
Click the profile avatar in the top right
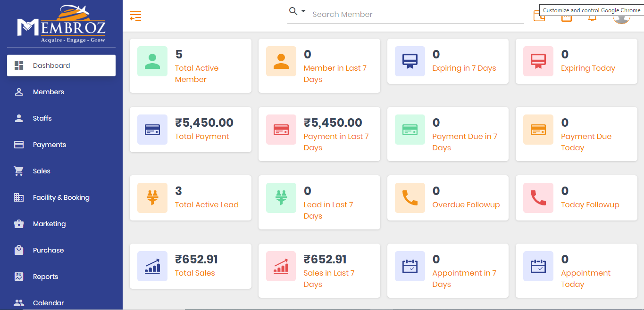[x=621, y=17]
